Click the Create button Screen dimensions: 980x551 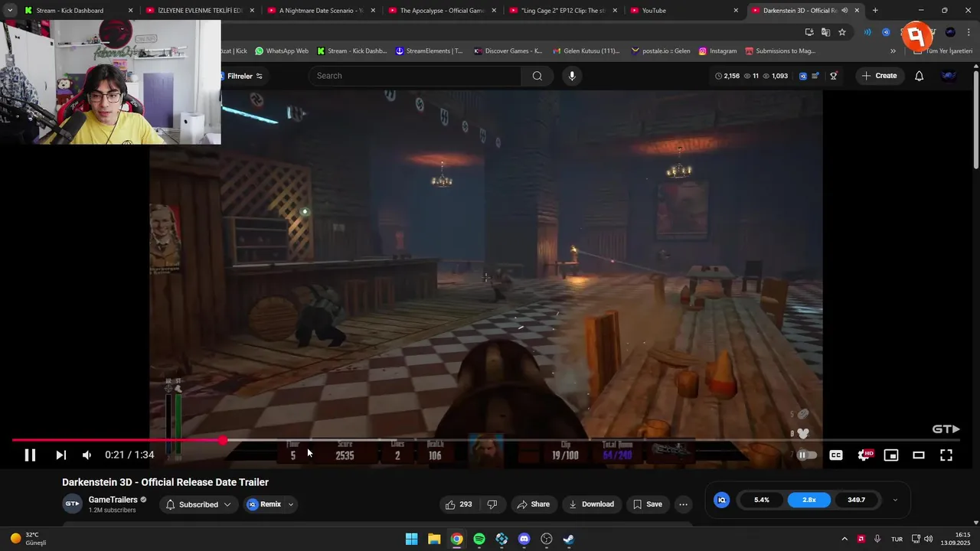click(878, 76)
